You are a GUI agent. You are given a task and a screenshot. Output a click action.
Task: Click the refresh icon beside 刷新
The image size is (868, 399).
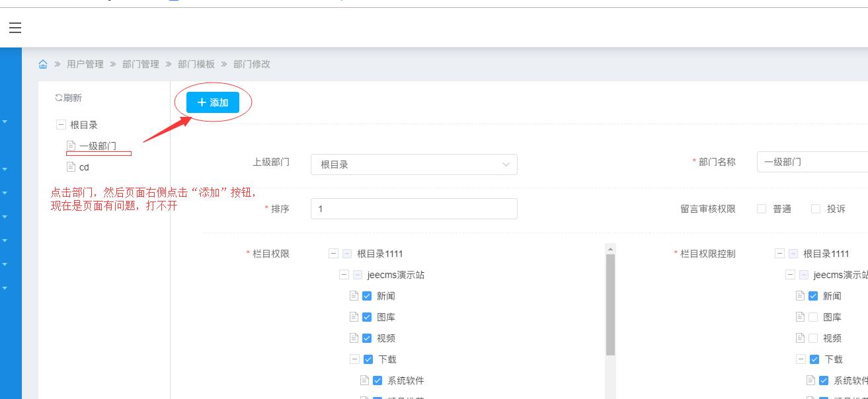pyautogui.click(x=59, y=98)
